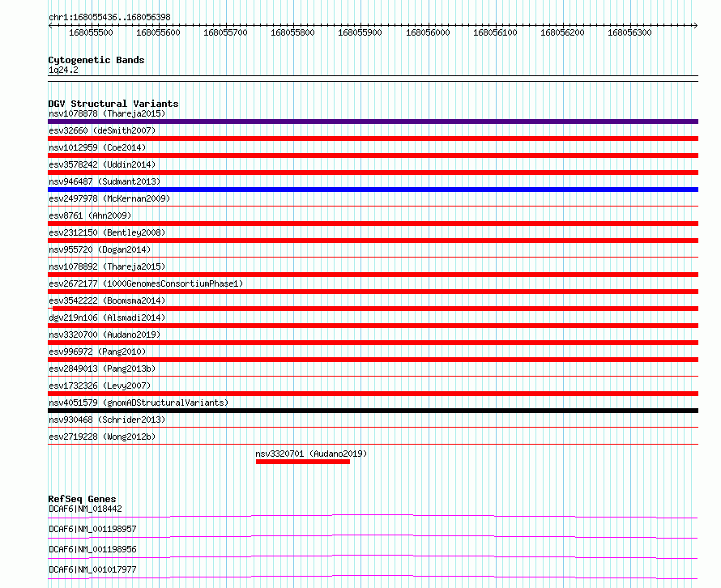Viewport: 721px width, 588px height.
Task: Click the nsv1078878 (Thareja2015) variant label
Action: click(x=107, y=113)
